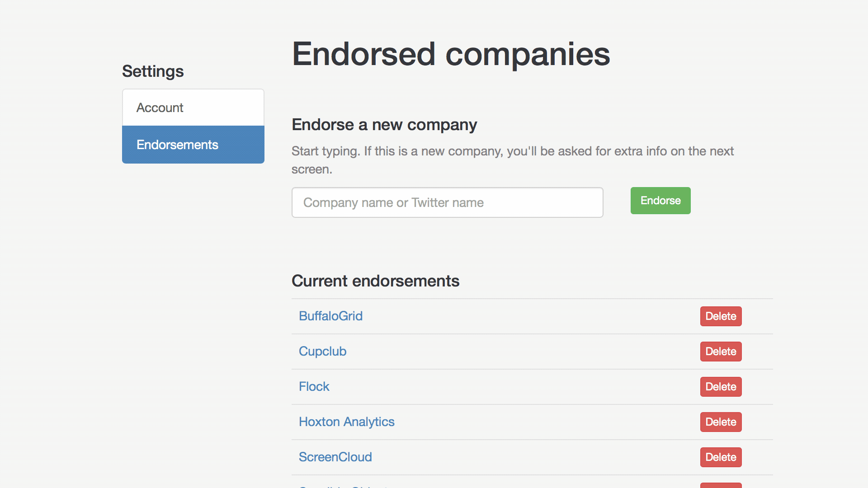Open the Cupclub company link
This screenshot has width=868, height=488.
pos(322,351)
